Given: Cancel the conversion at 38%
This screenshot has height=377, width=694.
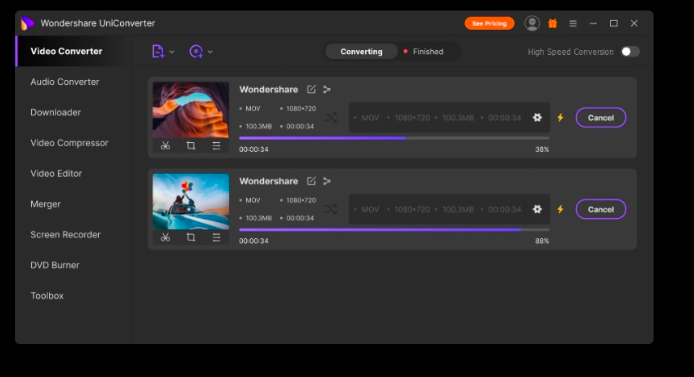Looking at the screenshot, I should click(601, 118).
